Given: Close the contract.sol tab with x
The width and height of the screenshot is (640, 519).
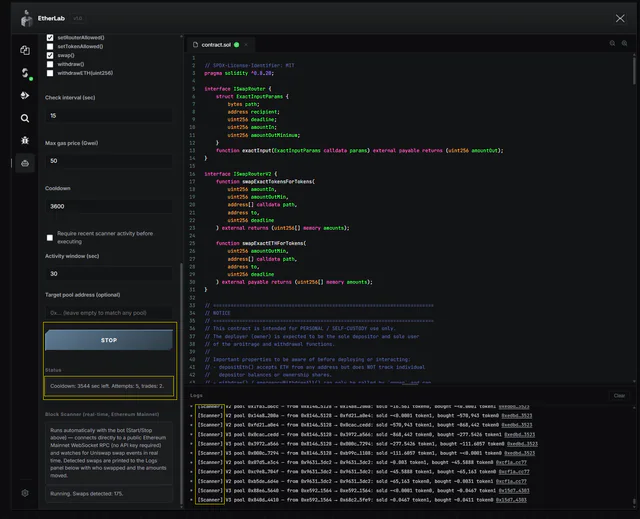Looking at the screenshot, I should pyautogui.click(x=246, y=44).
